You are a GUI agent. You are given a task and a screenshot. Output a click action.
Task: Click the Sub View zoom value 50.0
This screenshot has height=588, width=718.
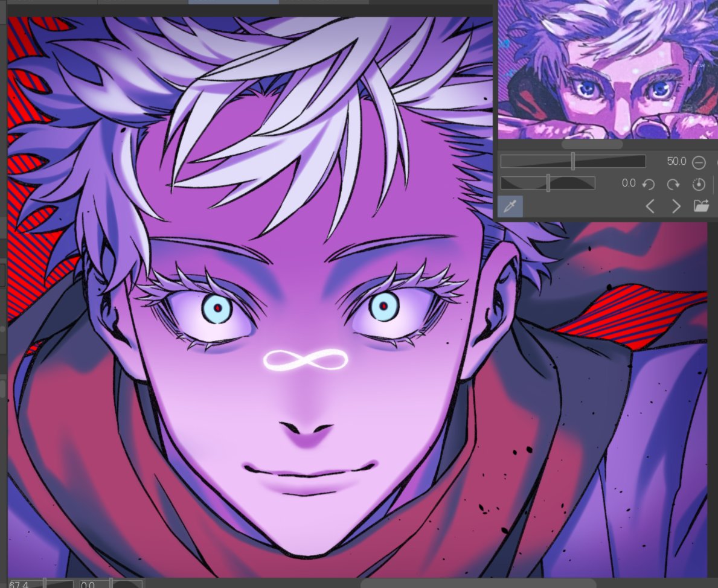coord(676,161)
